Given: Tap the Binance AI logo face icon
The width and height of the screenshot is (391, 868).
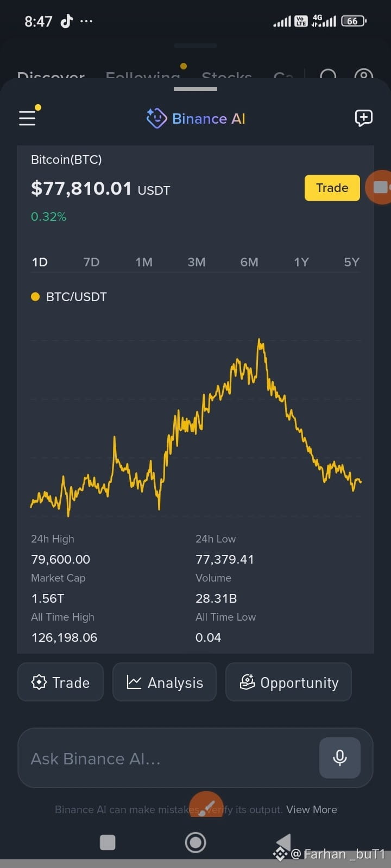Looking at the screenshot, I should pyautogui.click(x=156, y=118).
